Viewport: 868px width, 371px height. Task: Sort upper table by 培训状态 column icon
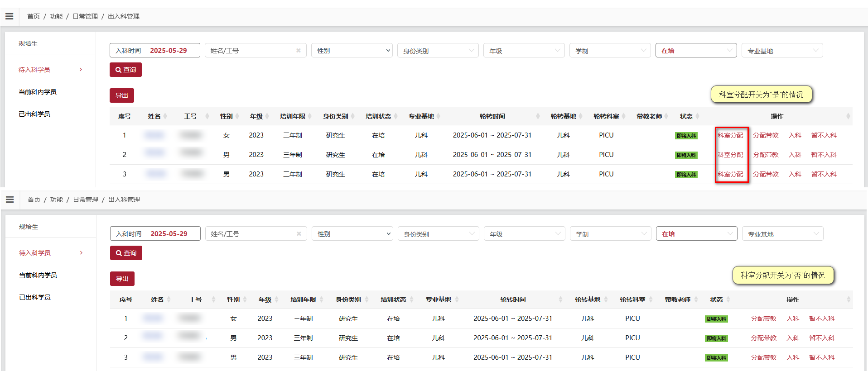point(395,116)
